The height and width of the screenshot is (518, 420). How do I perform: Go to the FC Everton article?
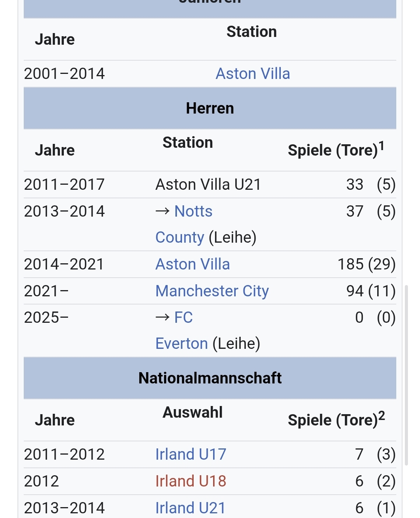click(182, 343)
